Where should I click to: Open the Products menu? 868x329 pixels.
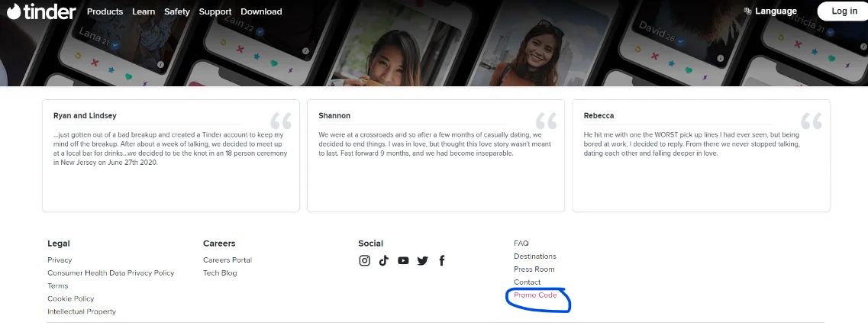click(x=105, y=11)
